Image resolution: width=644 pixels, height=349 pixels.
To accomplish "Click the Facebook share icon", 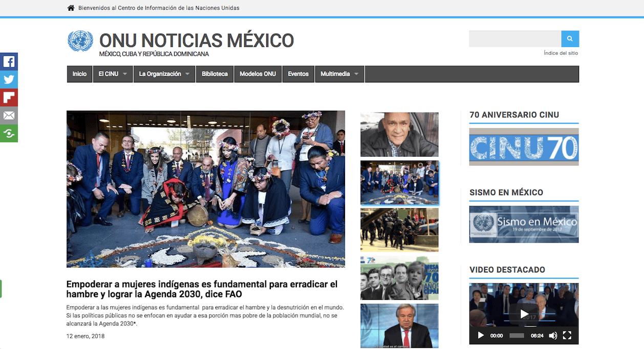I will [9, 62].
